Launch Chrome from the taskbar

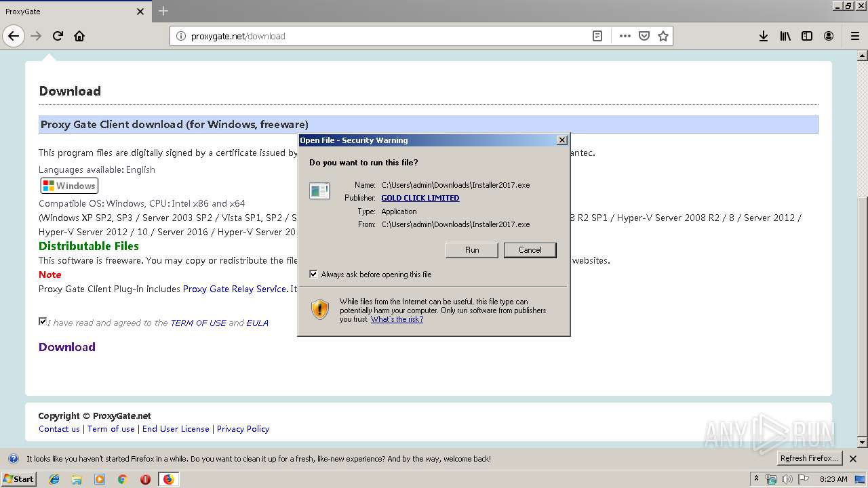(122, 479)
